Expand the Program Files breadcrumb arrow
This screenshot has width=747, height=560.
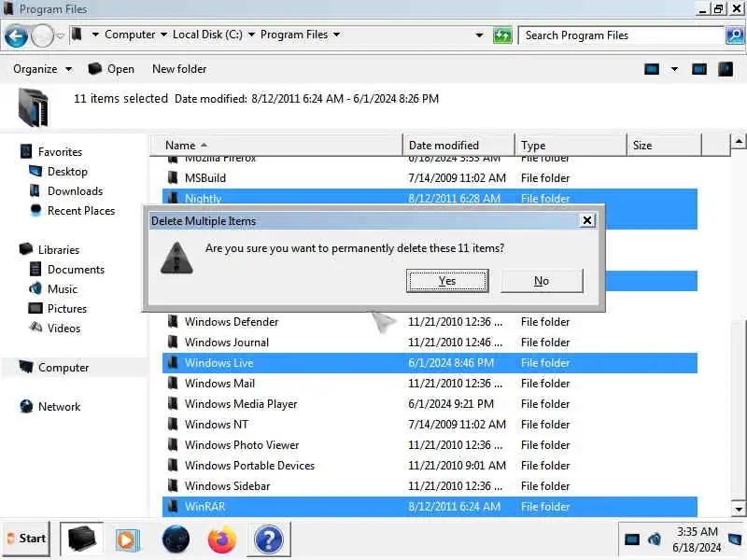click(336, 35)
